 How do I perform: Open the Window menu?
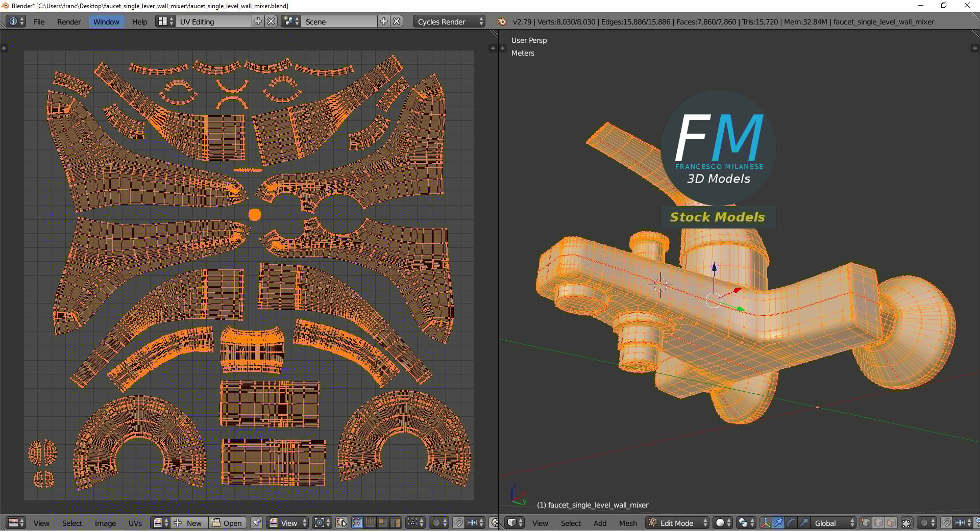tap(106, 21)
